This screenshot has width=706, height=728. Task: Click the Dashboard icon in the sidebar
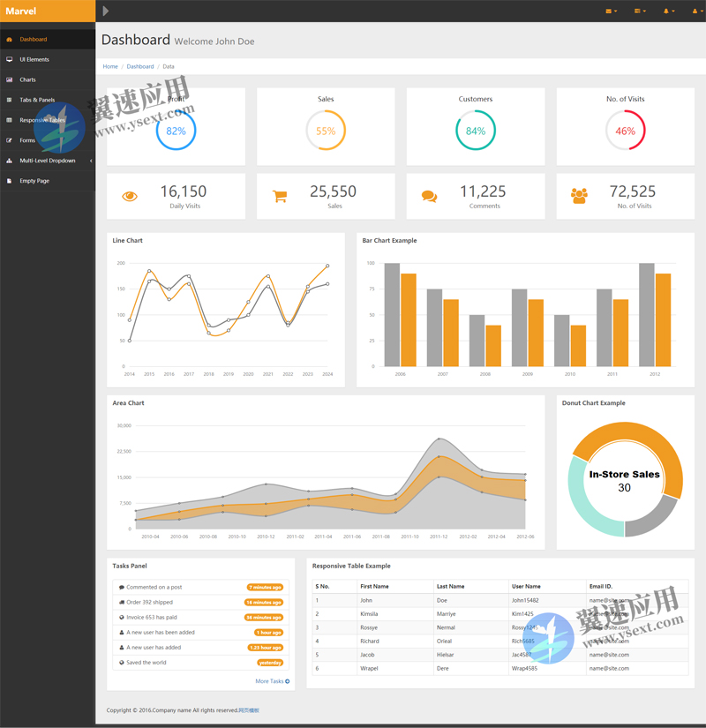click(10, 40)
